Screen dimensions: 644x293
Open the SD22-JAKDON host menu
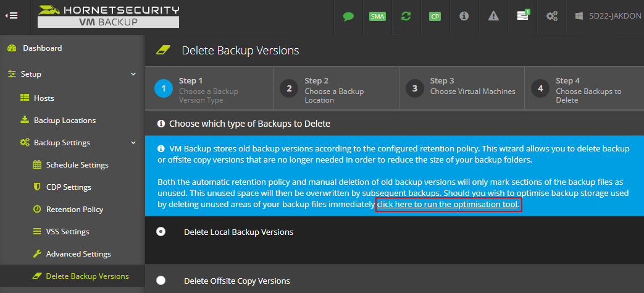coord(608,16)
